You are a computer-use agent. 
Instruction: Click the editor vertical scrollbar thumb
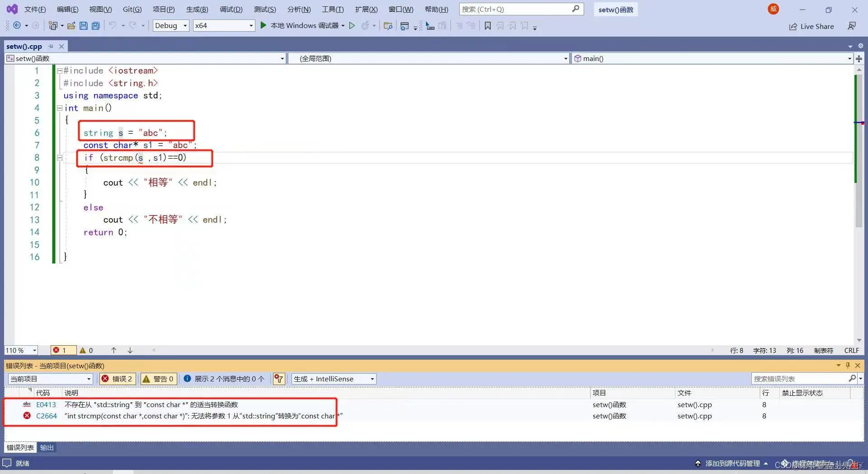tap(858, 151)
